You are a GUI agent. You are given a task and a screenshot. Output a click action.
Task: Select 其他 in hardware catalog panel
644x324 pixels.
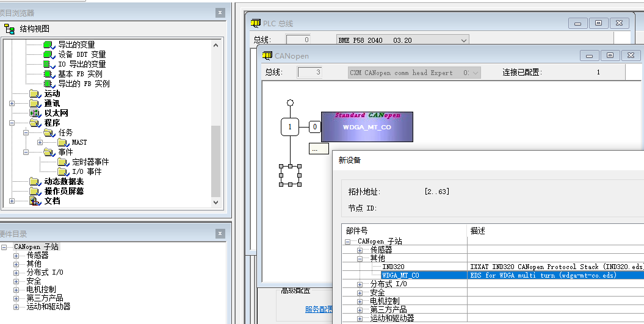point(34,264)
